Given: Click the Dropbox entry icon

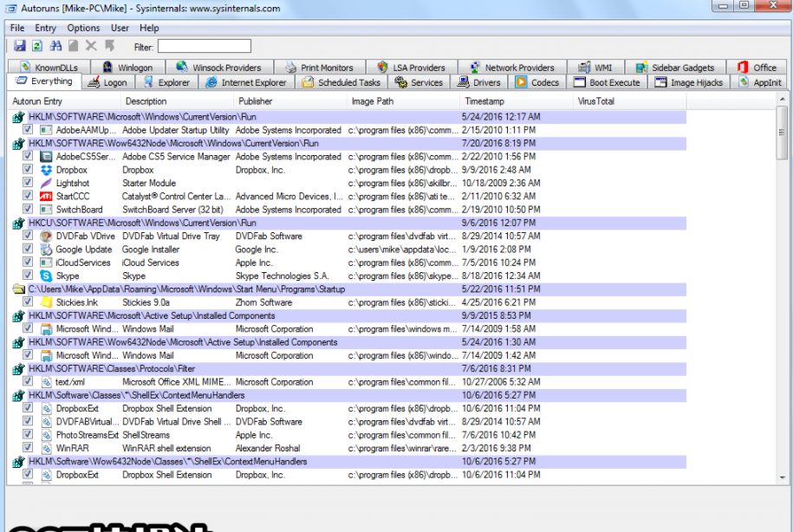Looking at the screenshot, I should 46,170.
